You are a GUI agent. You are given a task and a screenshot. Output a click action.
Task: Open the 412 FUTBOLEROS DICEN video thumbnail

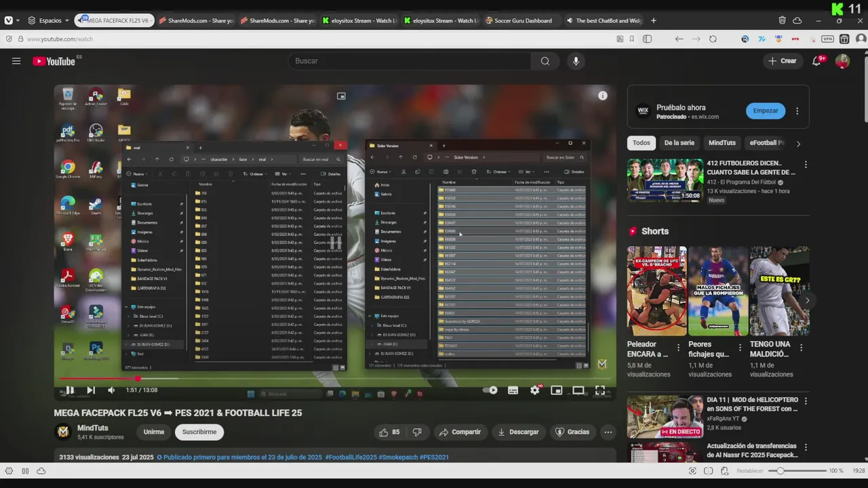(665, 180)
